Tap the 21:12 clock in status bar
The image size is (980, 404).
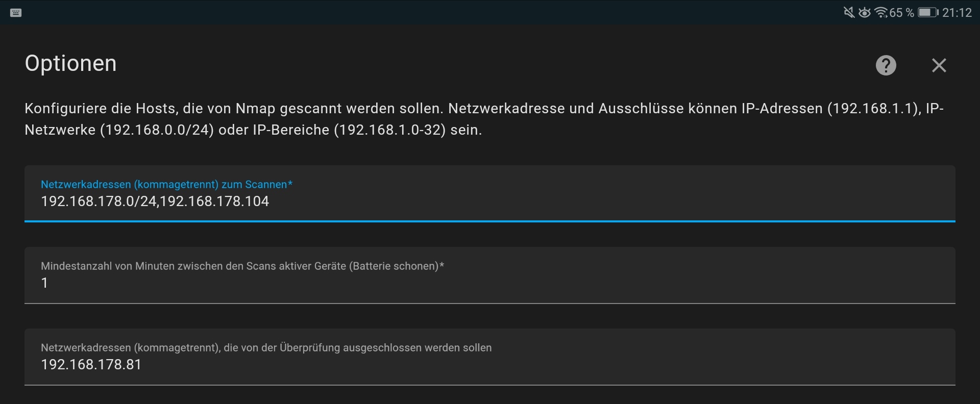coord(957,12)
